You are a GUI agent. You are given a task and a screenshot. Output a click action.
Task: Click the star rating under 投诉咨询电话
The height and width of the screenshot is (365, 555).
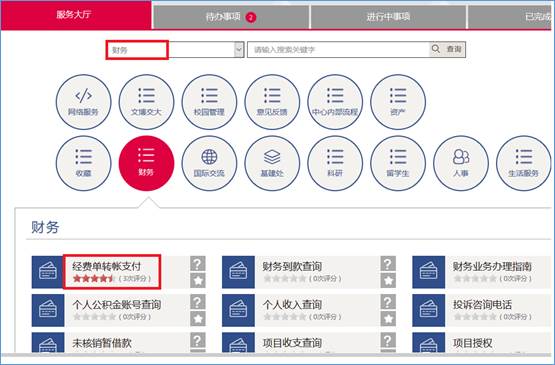tap(475, 317)
